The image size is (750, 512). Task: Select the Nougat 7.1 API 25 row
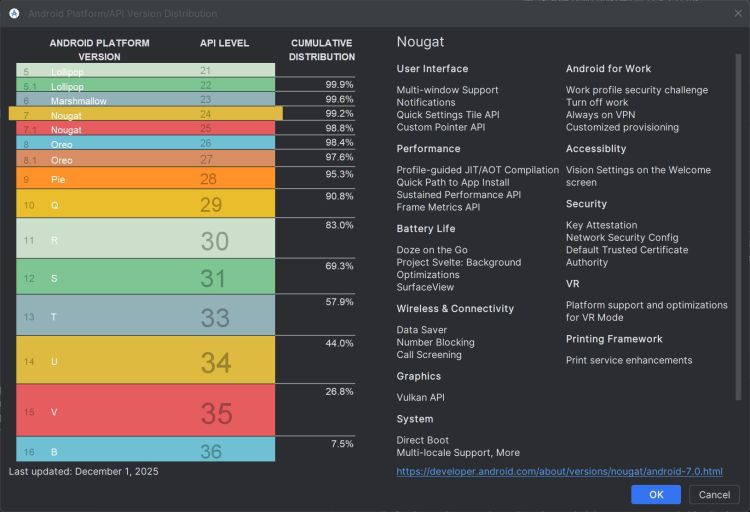point(145,129)
